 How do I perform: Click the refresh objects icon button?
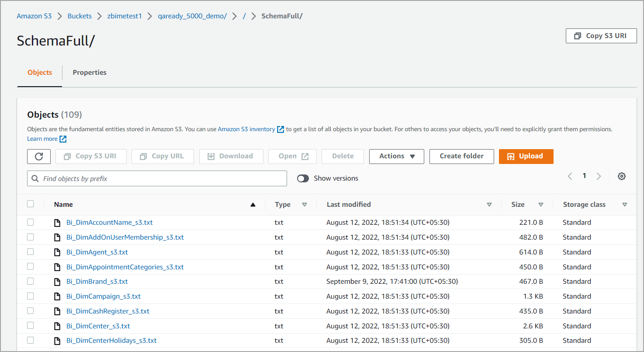[x=39, y=157]
